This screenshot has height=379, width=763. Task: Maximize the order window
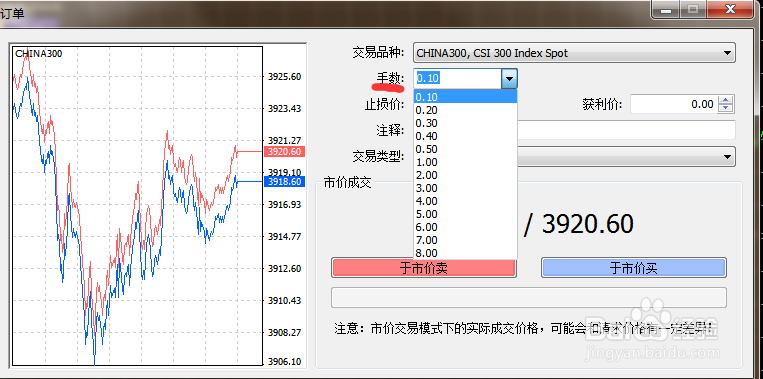[x=693, y=9]
